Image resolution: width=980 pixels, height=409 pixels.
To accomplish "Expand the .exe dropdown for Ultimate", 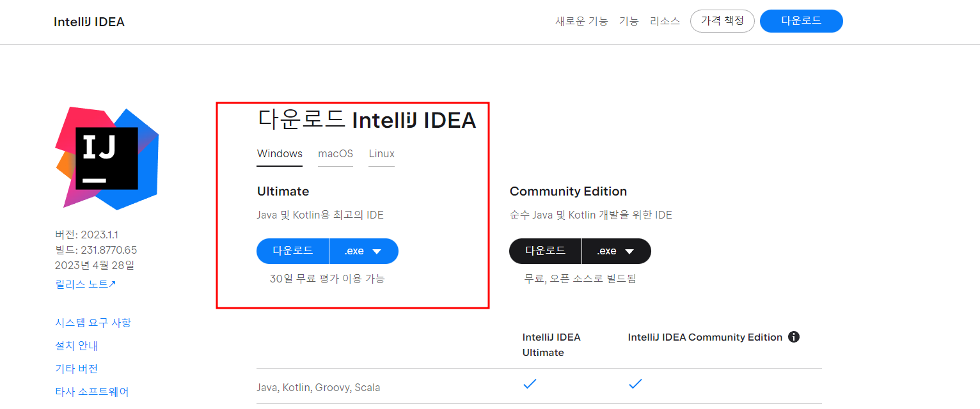I will point(363,251).
